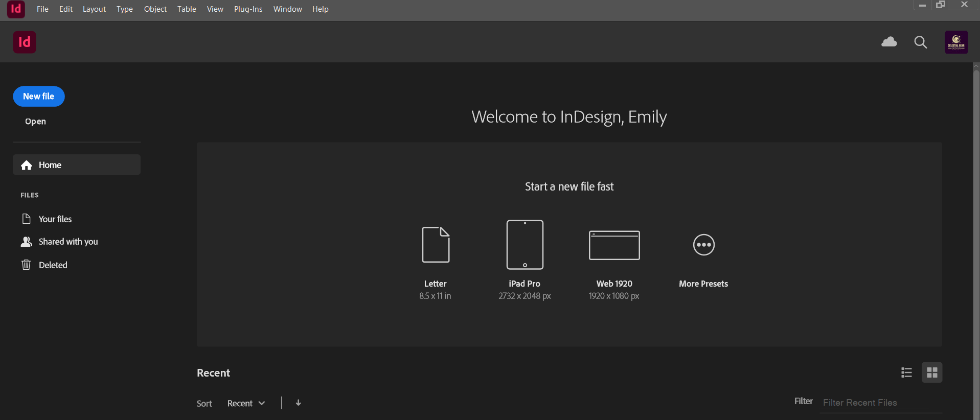This screenshot has width=980, height=420.
Task: Click the Home label in sidebar
Action: click(50, 165)
